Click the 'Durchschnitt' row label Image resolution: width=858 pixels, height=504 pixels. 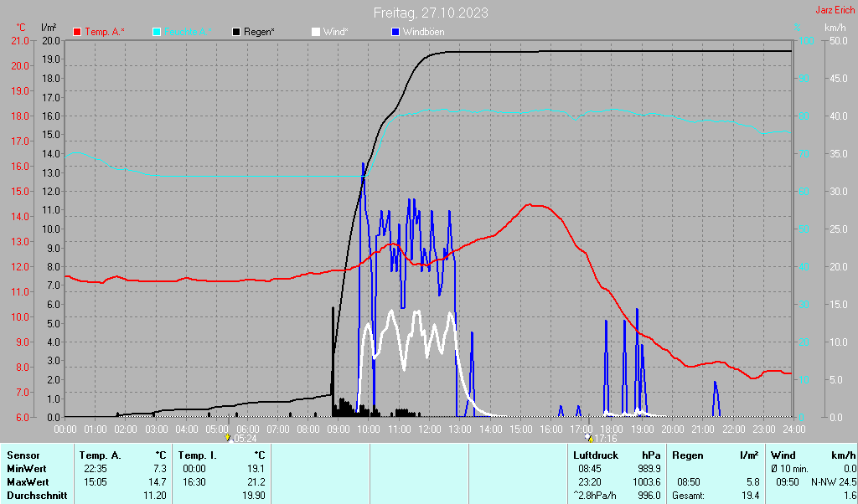click(37, 496)
